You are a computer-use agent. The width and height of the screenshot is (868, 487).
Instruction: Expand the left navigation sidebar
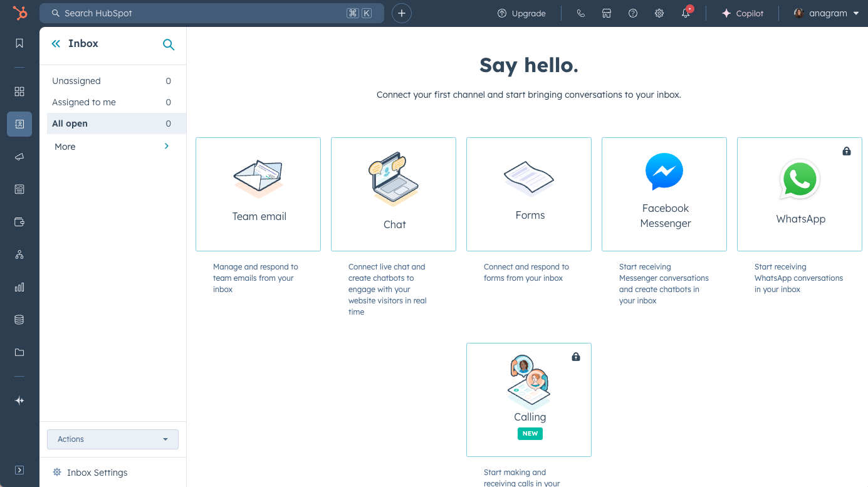pyautogui.click(x=19, y=470)
